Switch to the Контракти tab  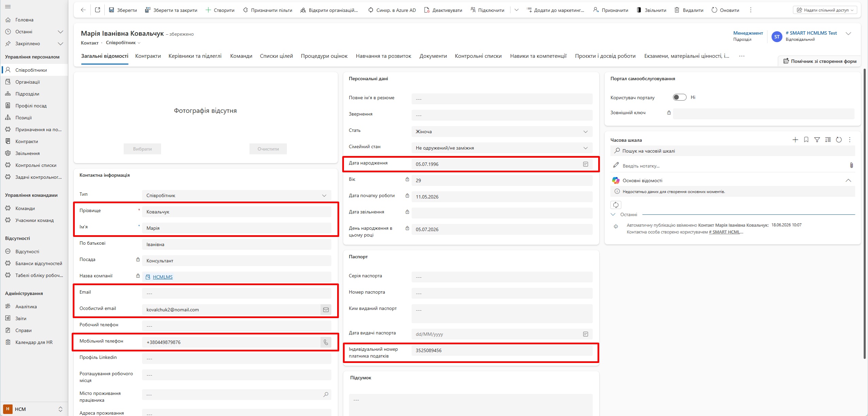pyautogui.click(x=148, y=56)
